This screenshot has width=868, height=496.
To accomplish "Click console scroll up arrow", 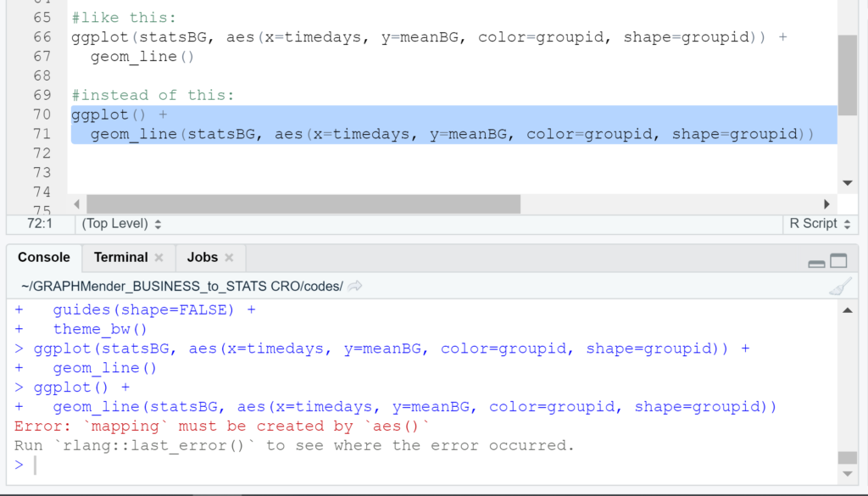I will pyautogui.click(x=847, y=310).
